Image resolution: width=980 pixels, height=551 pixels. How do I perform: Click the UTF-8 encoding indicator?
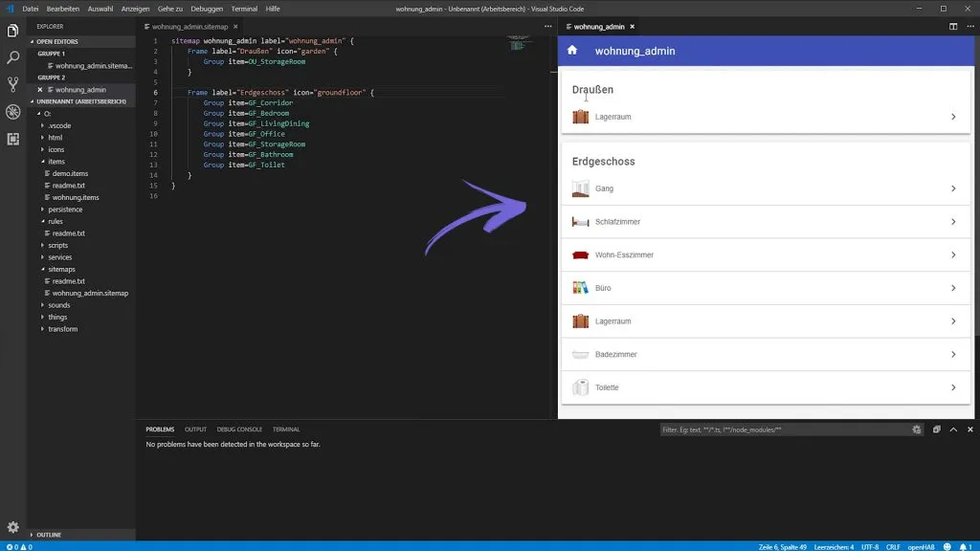click(x=869, y=546)
